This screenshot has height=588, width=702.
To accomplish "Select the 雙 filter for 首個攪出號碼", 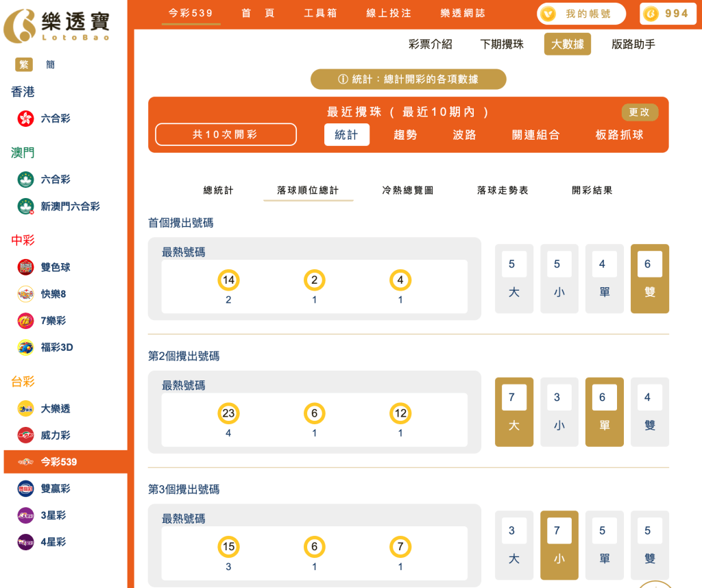I will 649,278.
